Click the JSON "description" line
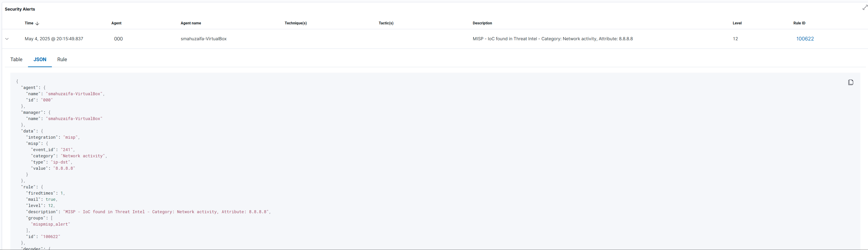868x250 pixels. click(149, 212)
